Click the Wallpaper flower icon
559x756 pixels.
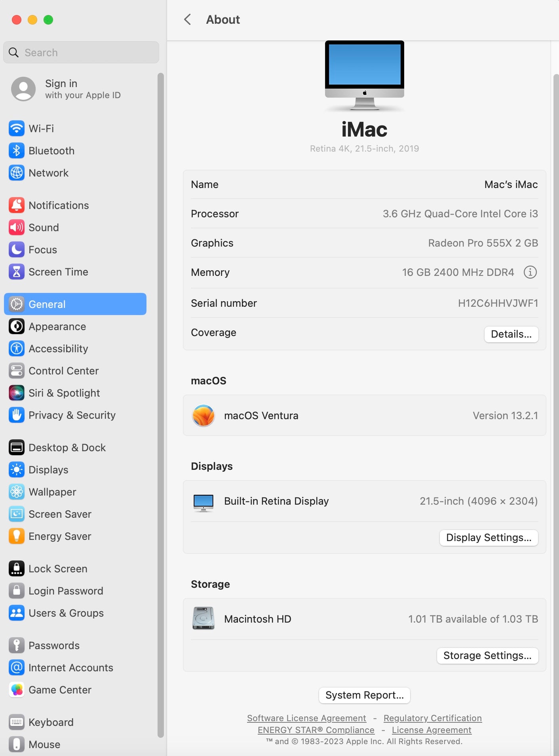[17, 492]
